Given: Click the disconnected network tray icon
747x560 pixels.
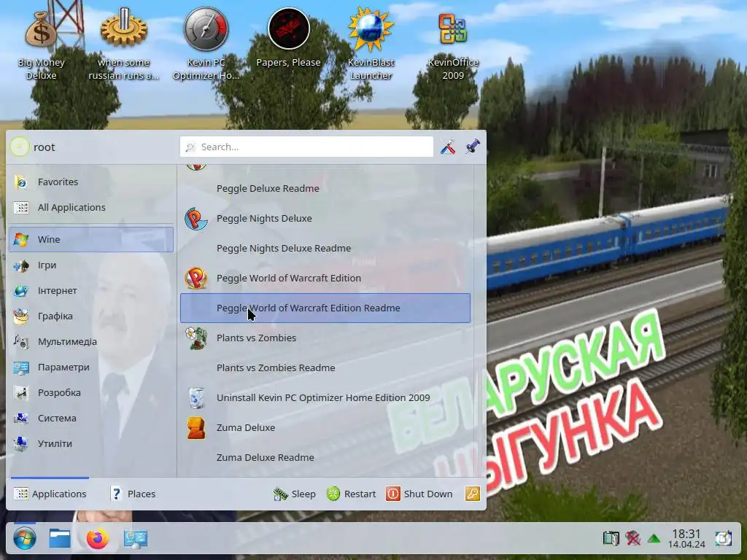Looking at the screenshot, I should click(x=632, y=539).
